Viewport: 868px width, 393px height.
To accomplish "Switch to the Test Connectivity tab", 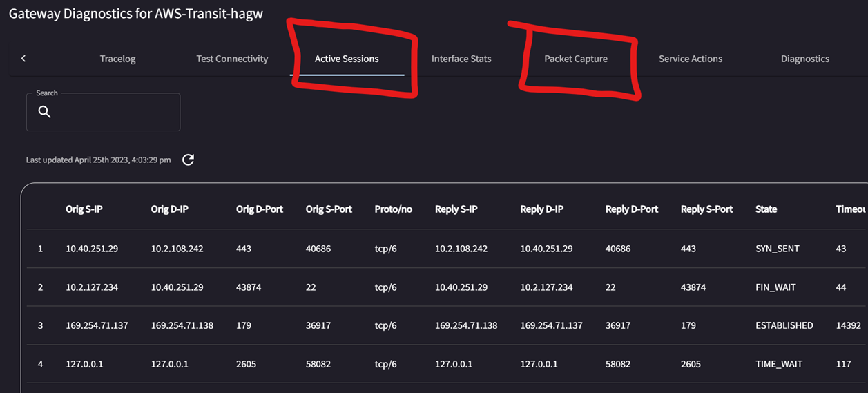I will [232, 59].
